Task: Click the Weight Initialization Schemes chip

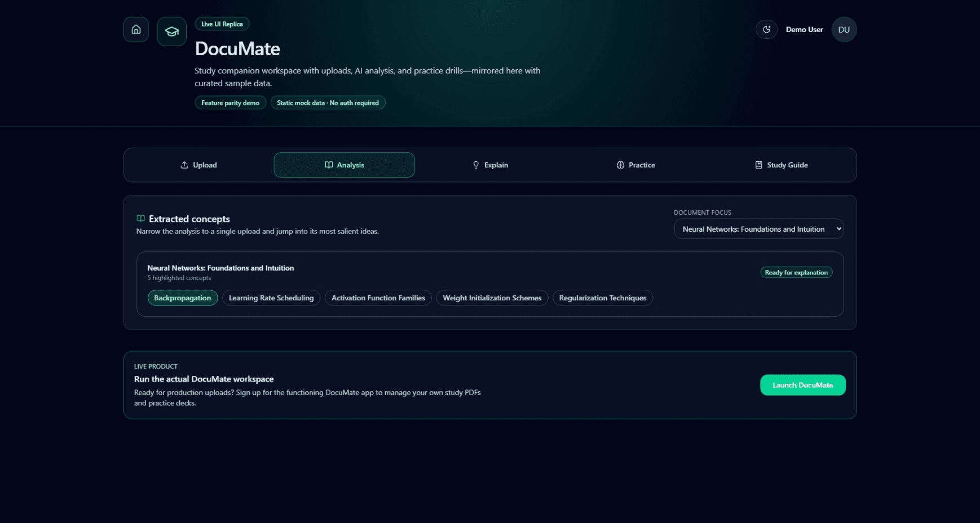Action: pyautogui.click(x=492, y=298)
